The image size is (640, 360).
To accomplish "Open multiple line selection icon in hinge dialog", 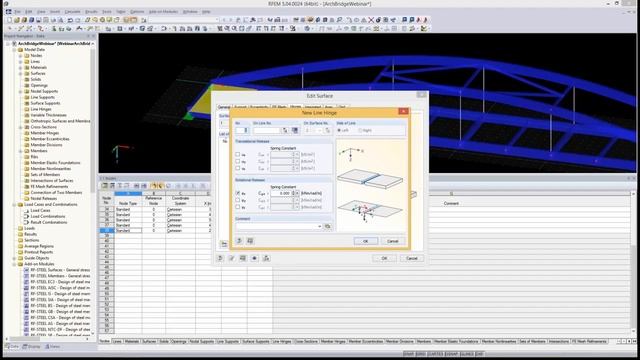I will click(x=295, y=130).
